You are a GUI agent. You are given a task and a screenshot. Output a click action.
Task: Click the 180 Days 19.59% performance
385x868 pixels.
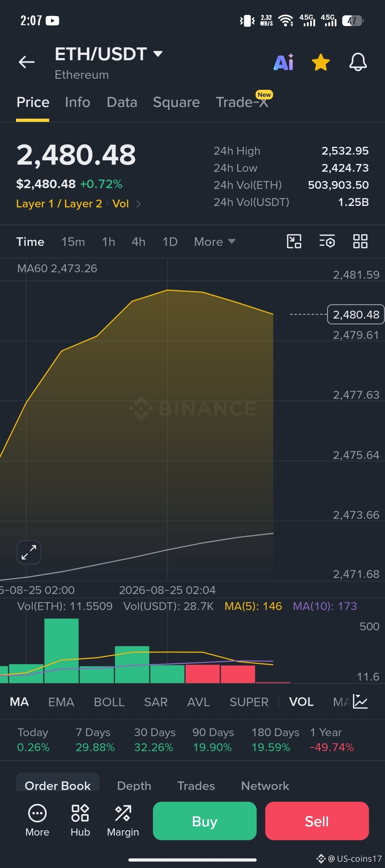pos(275,740)
